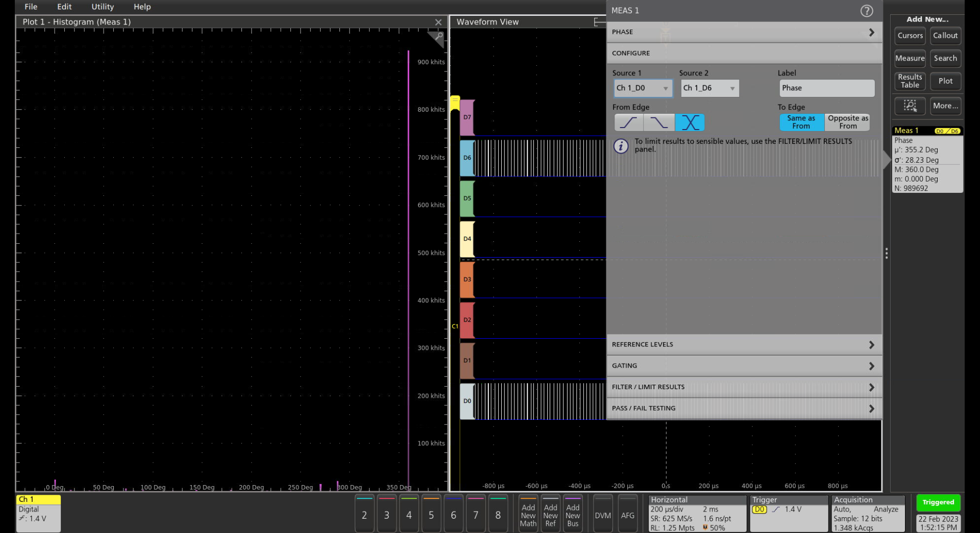
Task: Click the D0 trigger source badge
Action: pyautogui.click(x=759, y=510)
